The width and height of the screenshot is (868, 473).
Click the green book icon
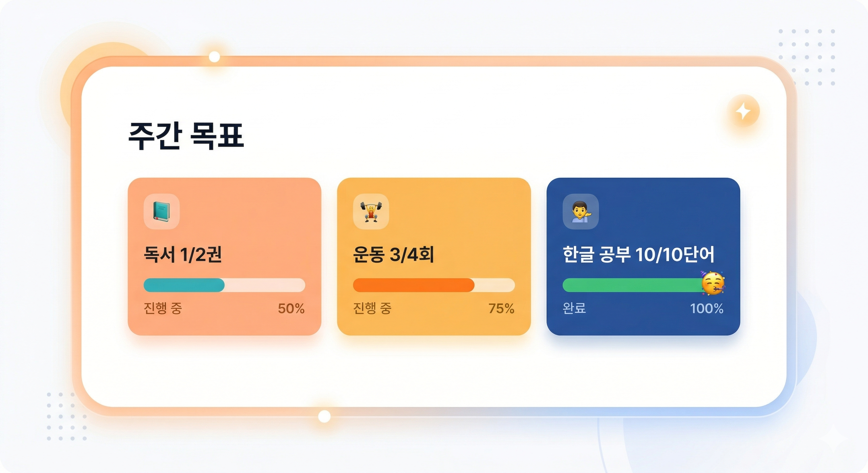point(162,212)
